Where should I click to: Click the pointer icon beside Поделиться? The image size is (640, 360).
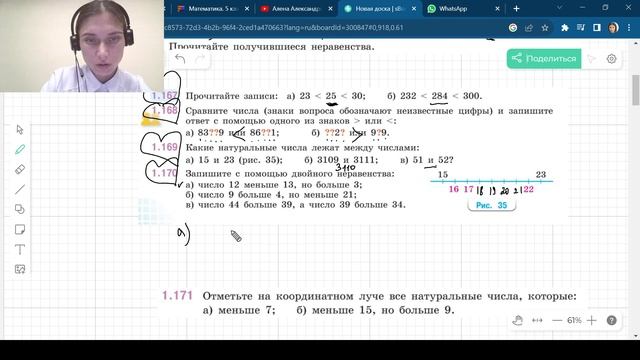click(591, 59)
